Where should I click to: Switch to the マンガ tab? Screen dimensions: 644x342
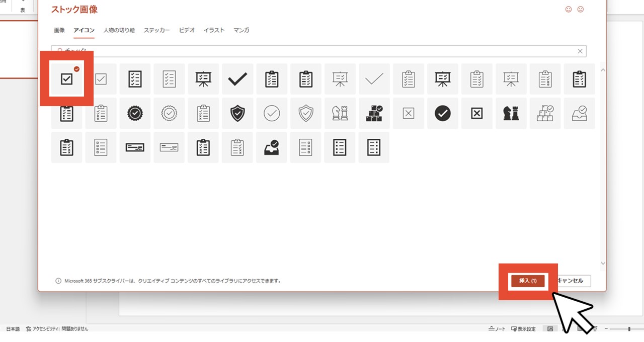click(x=241, y=30)
